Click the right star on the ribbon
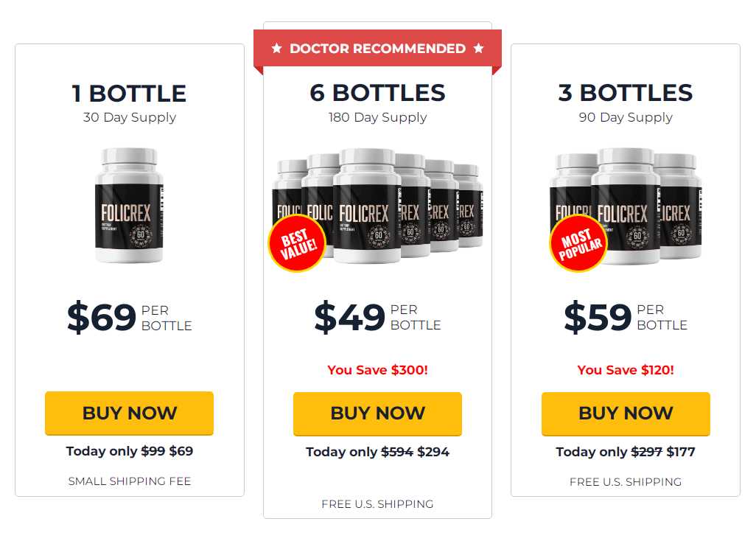 (478, 48)
